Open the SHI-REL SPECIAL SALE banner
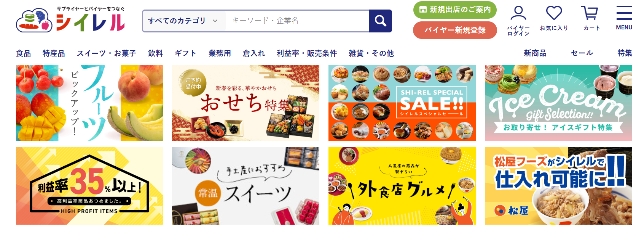Viewport: 644px width, 230px height. click(x=402, y=103)
